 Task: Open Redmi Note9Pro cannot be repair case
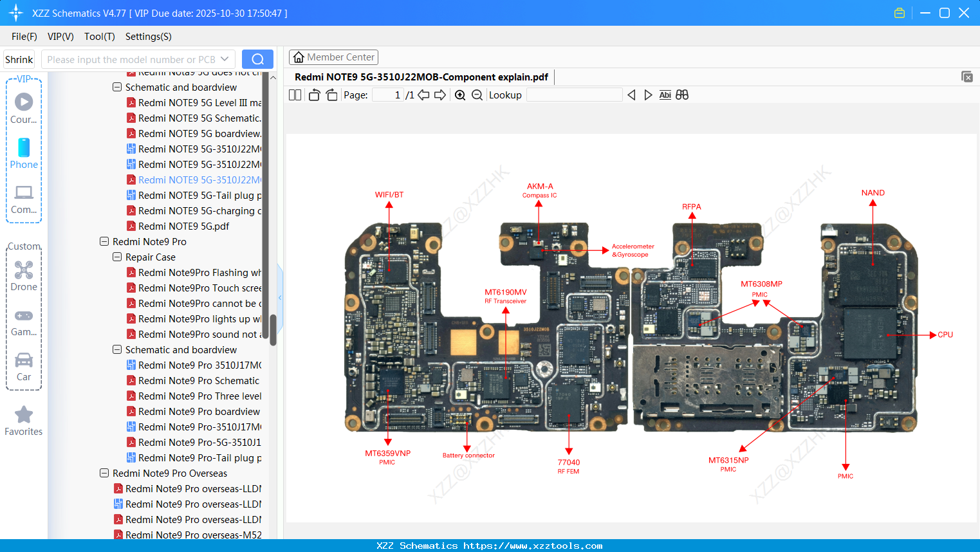tap(194, 304)
